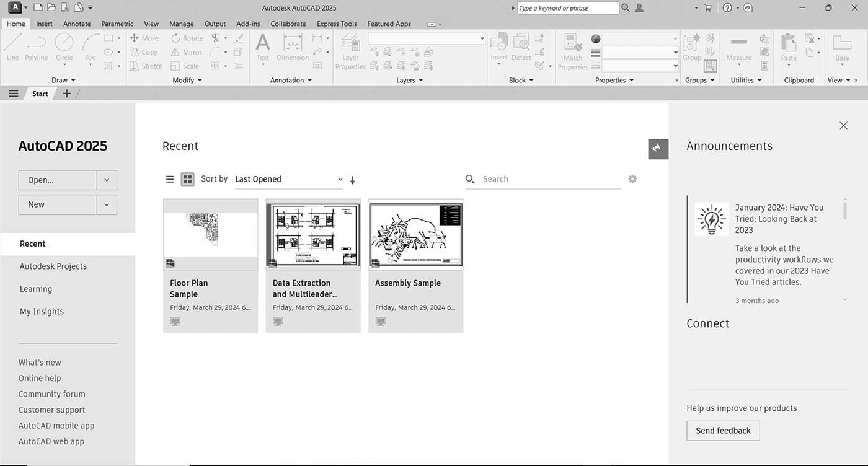Click the New drawing button
868x466 pixels.
click(x=58, y=204)
